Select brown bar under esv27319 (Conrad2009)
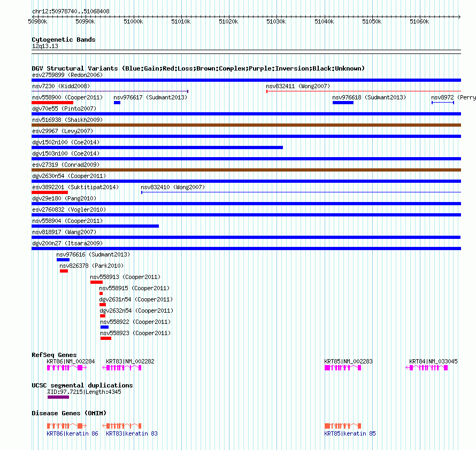This screenshot has width=476, height=450. click(x=246, y=170)
